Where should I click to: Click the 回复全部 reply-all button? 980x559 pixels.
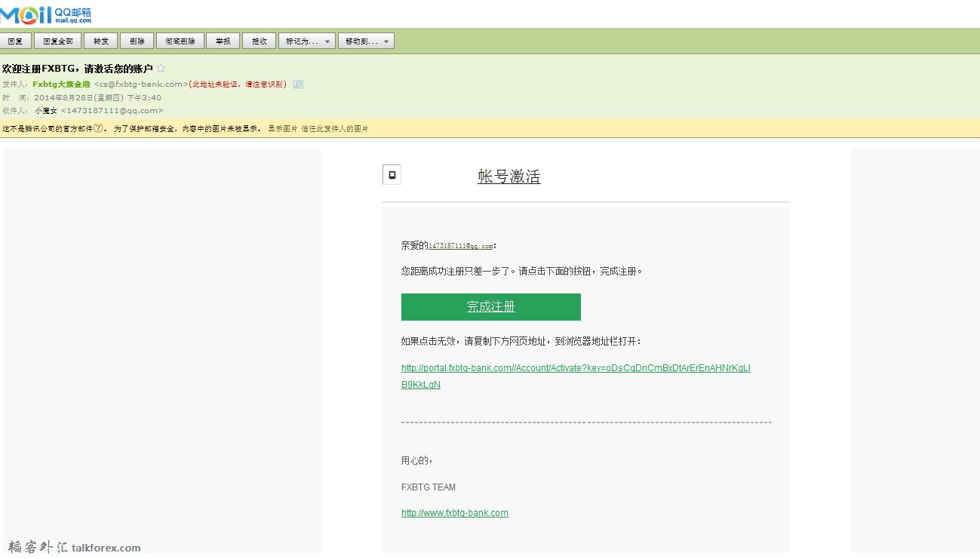pos(58,41)
